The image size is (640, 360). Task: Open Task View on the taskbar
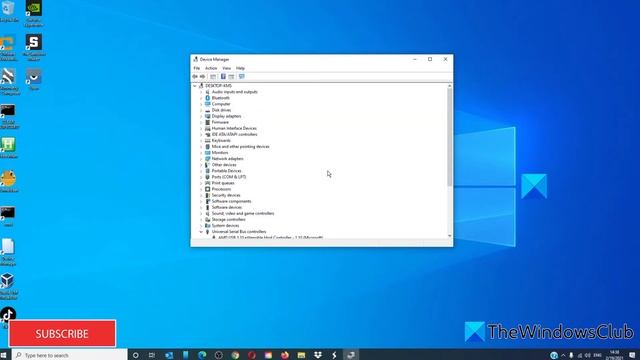(x=152, y=355)
